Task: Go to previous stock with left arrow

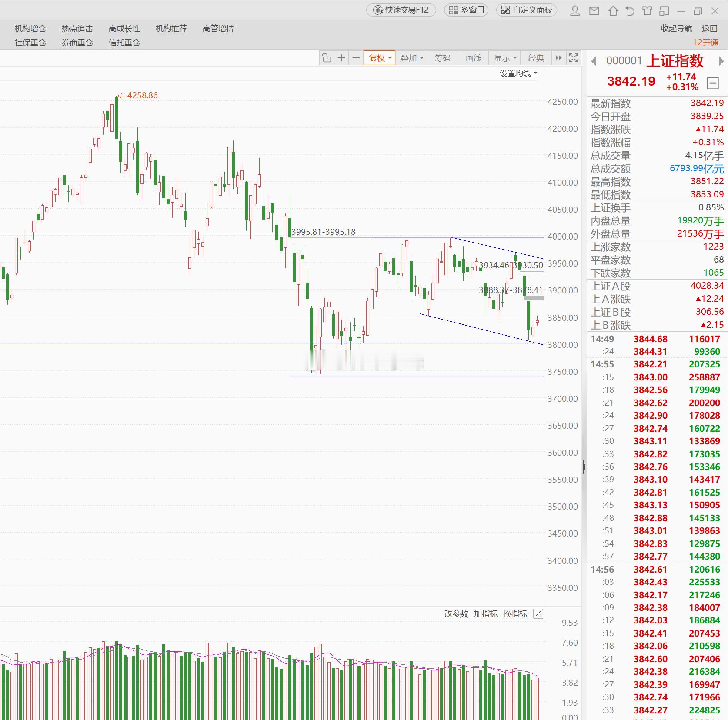Action: point(594,61)
